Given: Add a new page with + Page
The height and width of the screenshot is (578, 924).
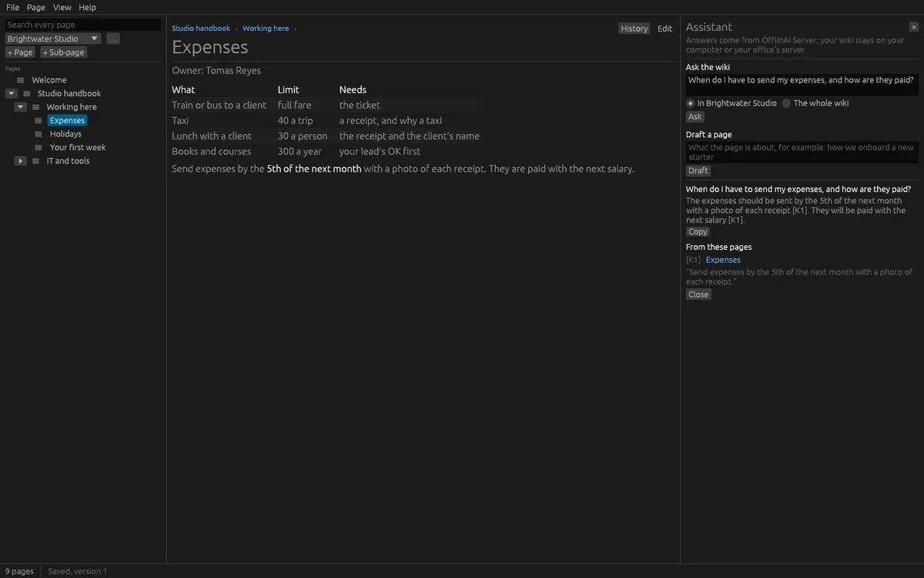Looking at the screenshot, I should 20,52.
